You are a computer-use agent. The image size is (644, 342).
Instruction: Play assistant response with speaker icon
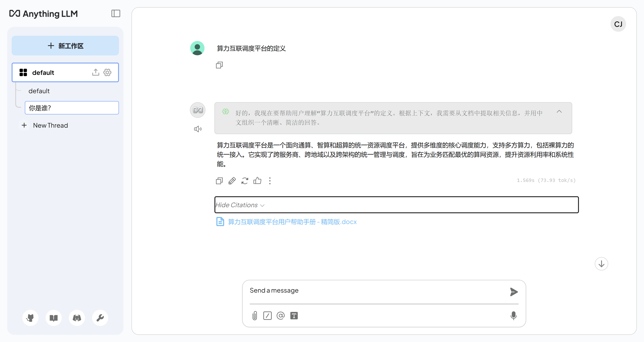(x=198, y=129)
